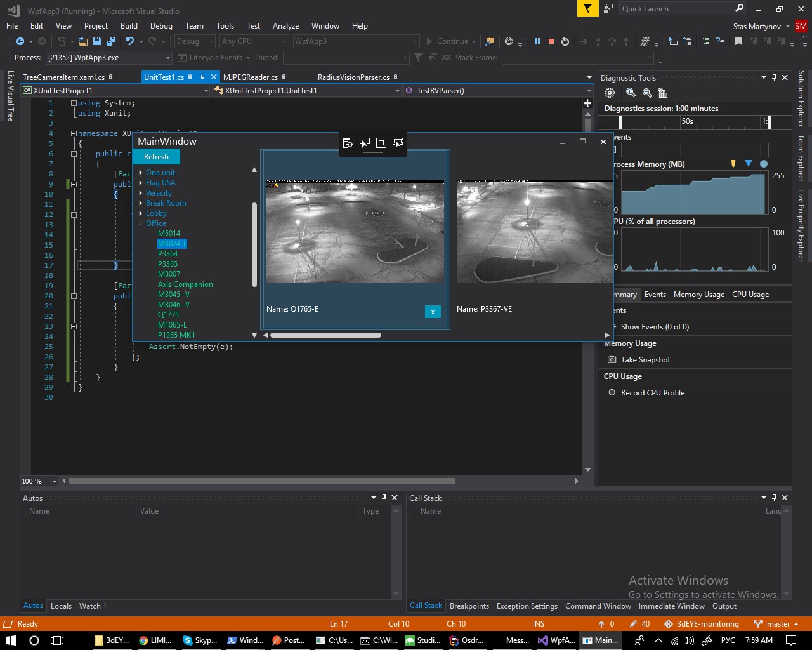Click the x button on Q1765-E camera card
812x650 pixels.
coord(433,312)
